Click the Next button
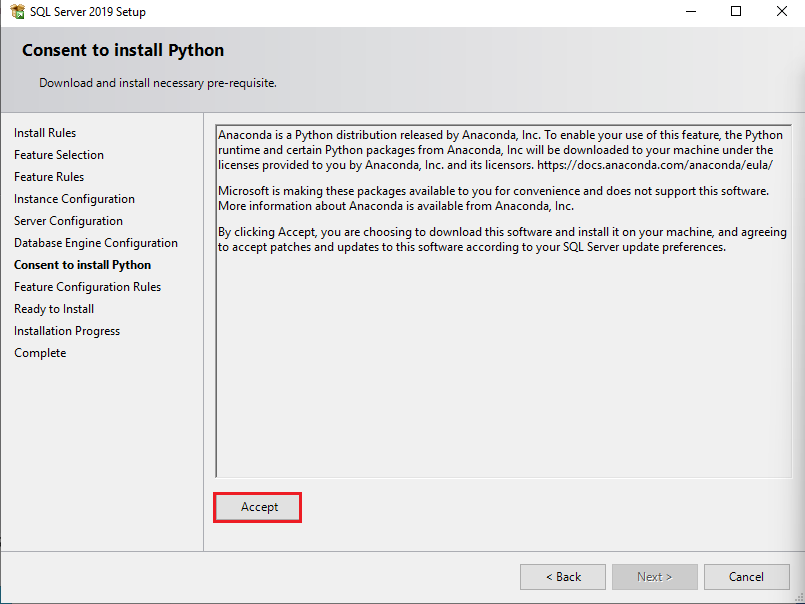Screen dimensions: 805x604 tap(654, 576)
